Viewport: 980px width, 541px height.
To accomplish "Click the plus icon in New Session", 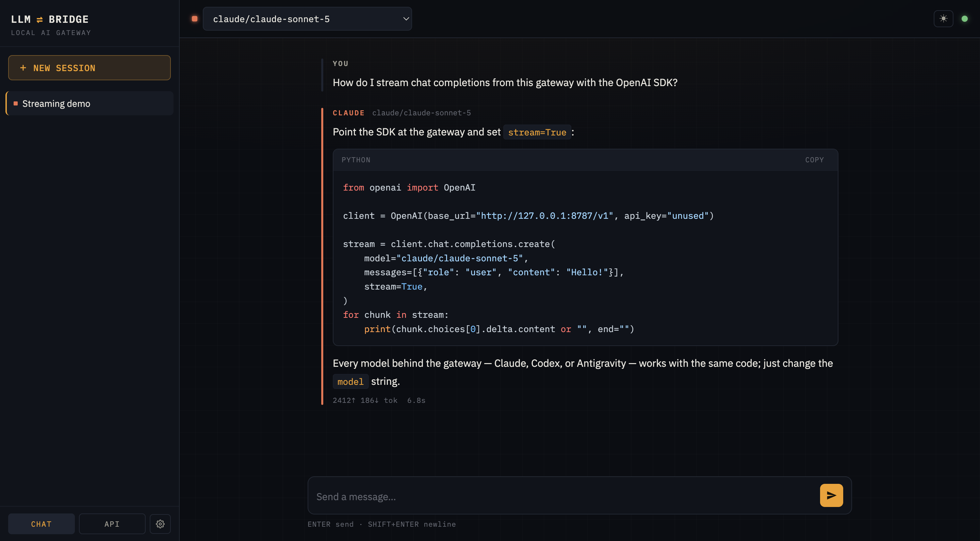I will 23,68.
